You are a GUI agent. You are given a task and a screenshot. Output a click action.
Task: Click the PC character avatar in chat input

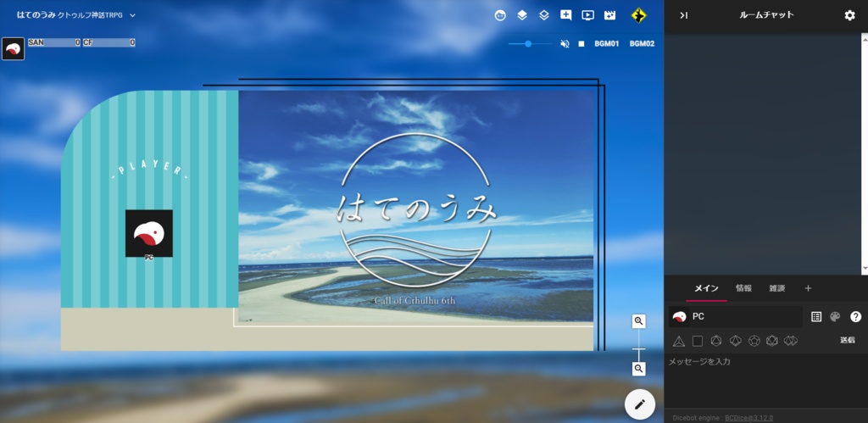[x=679, y=317]
